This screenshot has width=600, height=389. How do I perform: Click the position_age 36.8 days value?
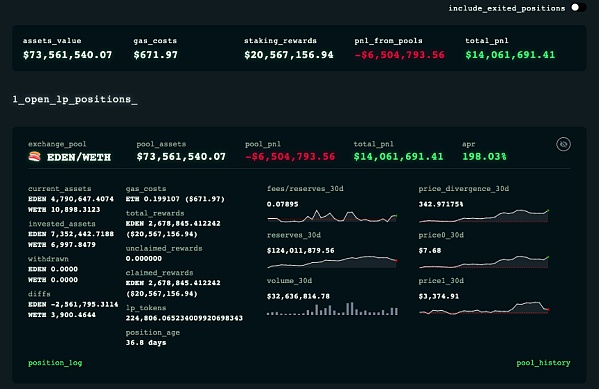[146, 343]
